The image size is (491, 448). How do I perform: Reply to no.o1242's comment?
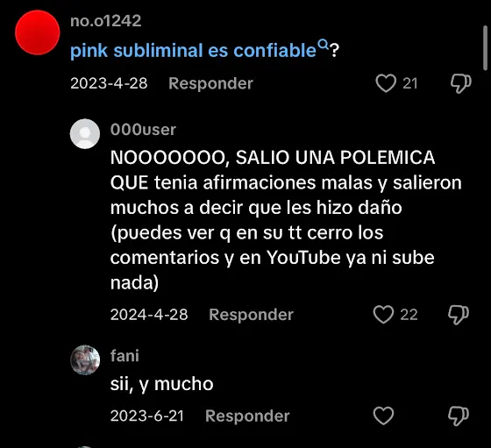pyautogui.click(x=210, y=83)
